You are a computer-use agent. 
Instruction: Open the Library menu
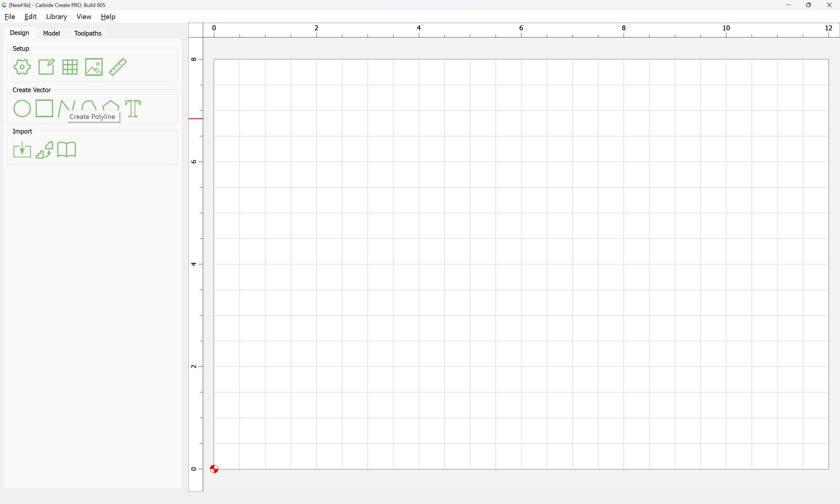56,17
